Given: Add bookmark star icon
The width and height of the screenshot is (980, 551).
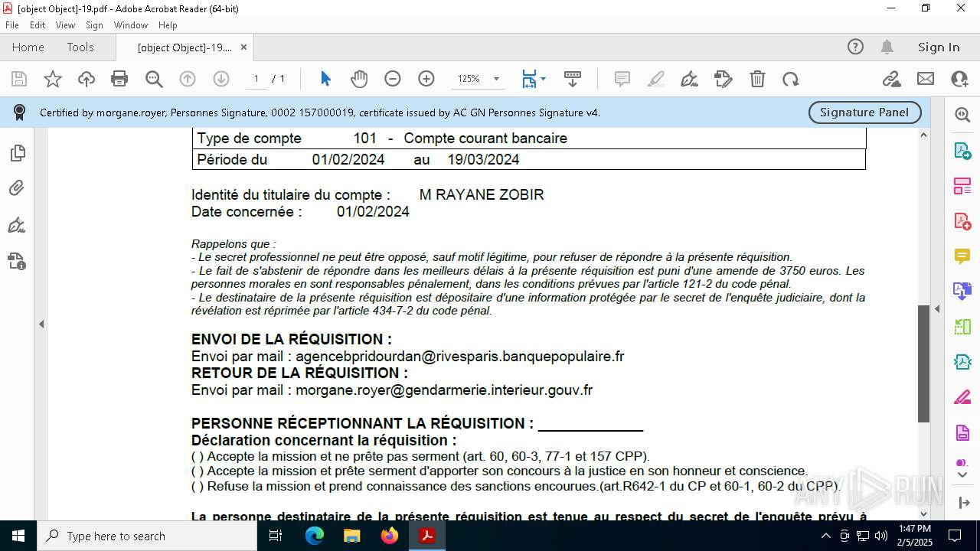Looking at the screenshot, I should 53,79.
